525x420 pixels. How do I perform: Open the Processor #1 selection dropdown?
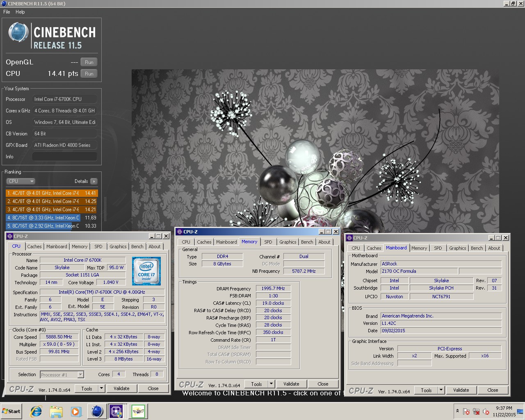point(62,374)
